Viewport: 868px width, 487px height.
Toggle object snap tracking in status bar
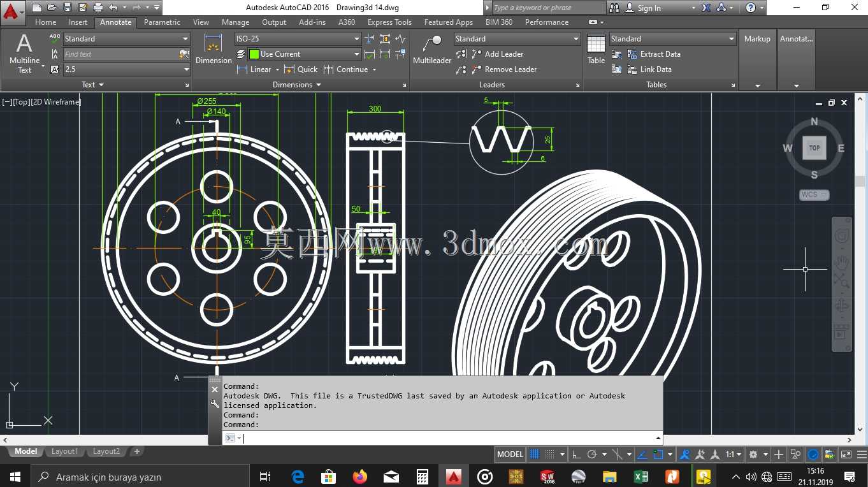[x=643, y=454]
